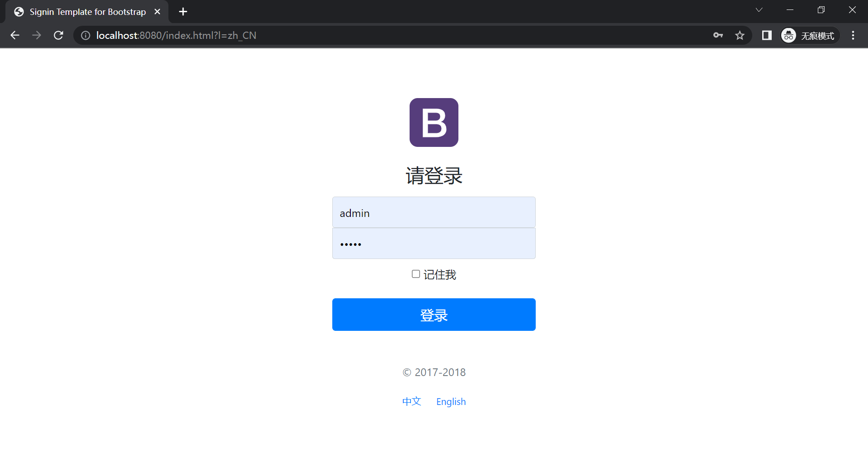Open tab search chevron dropdown

(x=759, y=10)
